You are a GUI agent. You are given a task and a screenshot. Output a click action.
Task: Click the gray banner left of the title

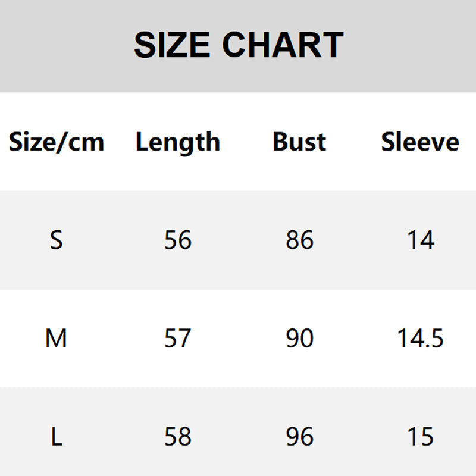pyautogui.click(x=65, y=45)
